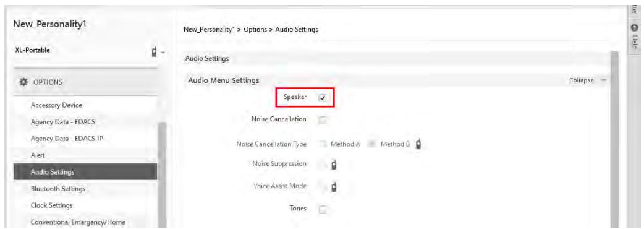Click portable icon in Voice Assist Mode row
Viewport: 644px width, 229px height.
(x=334, y=187)
